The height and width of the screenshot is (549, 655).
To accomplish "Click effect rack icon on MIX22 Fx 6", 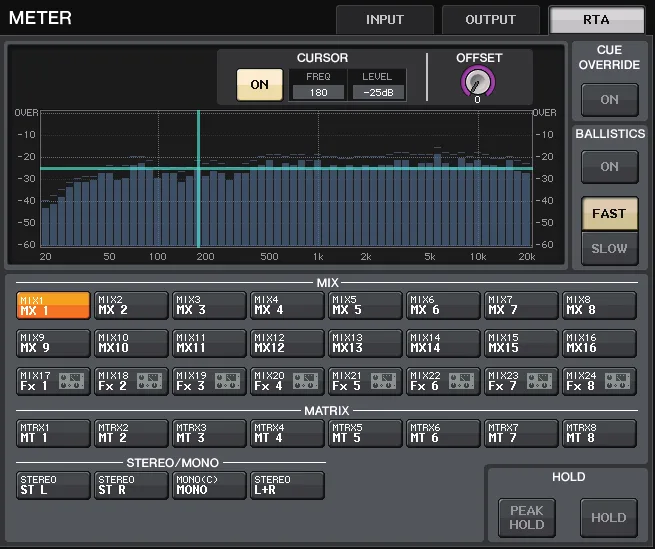I will pyautogui.click(x=462, y=381).
